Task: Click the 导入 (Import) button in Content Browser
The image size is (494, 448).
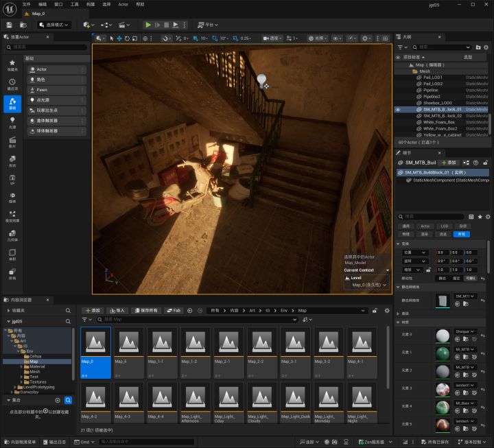Action: coord(117,310)
